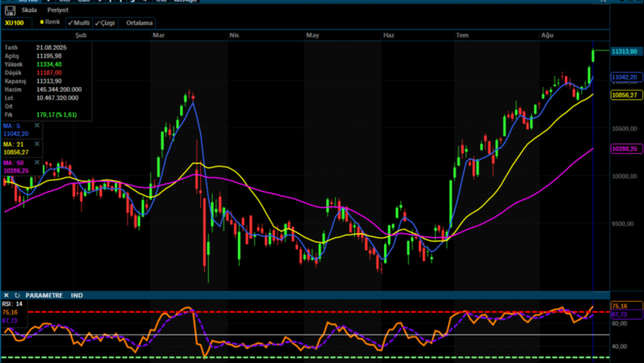Remove the MA 5 indicator
The width and height of the screenshot is (644, 363).
[37, 126]
